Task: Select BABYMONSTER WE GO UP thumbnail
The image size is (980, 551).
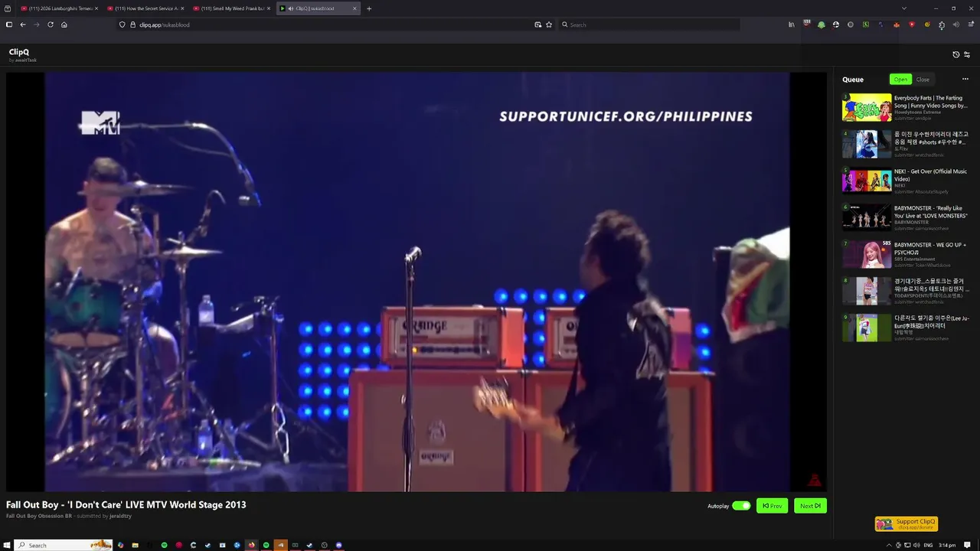Action: (867, 255)
